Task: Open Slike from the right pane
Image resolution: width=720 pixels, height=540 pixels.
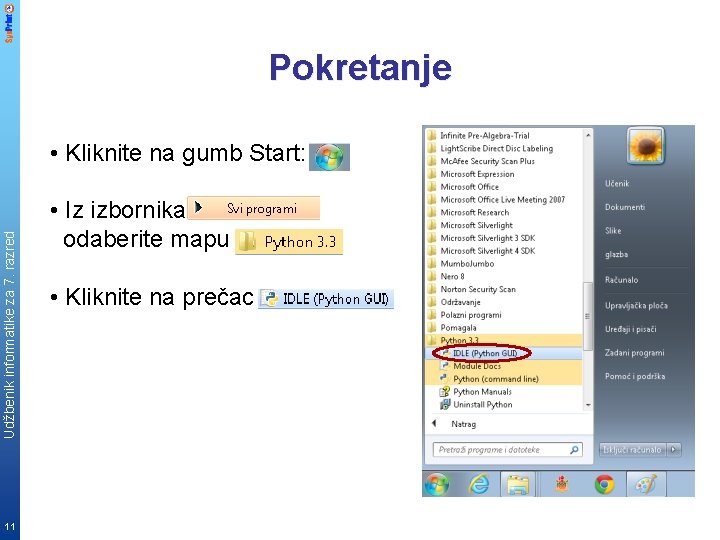Action: (x=613, y=231)
